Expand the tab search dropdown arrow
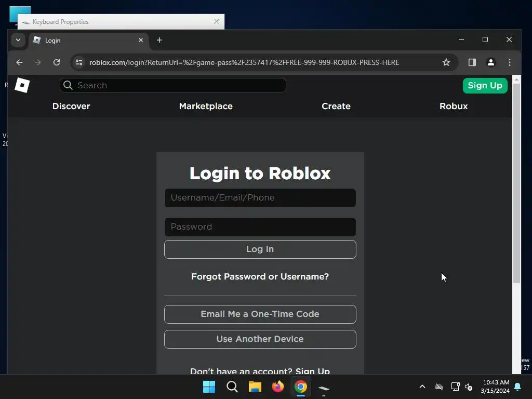The image size is (532, 399). click(x=18, y=40)
